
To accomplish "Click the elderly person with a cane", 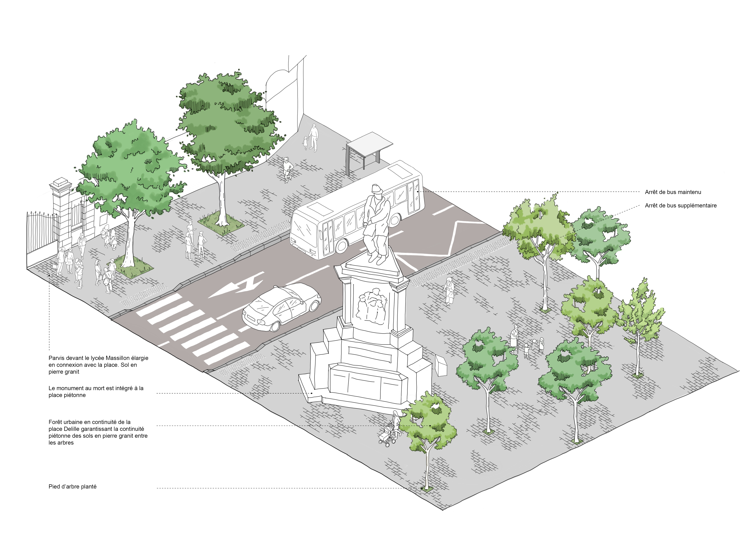I will click(x=514, y=339).
